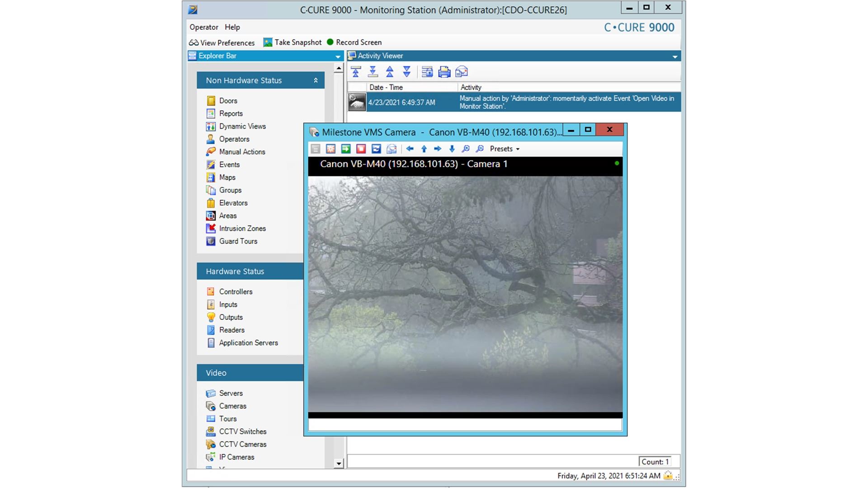
Task: Open the Operator menu
Action: (204, 27)
